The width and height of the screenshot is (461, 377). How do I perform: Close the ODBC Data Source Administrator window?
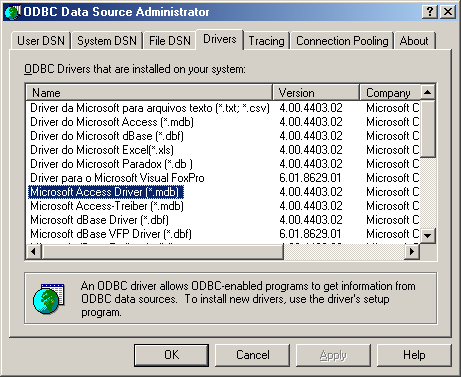(448, 12)
